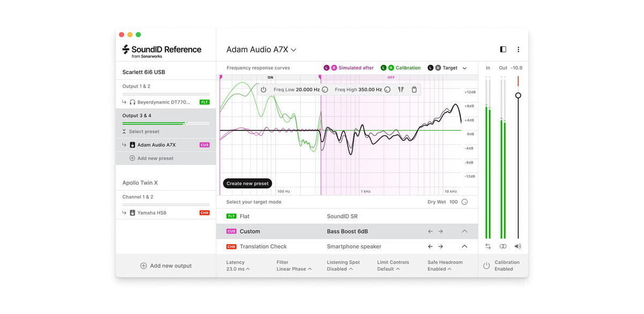644x314 pixels.
Task: Click the Dry Wet knob
Action: pos(465,202)
